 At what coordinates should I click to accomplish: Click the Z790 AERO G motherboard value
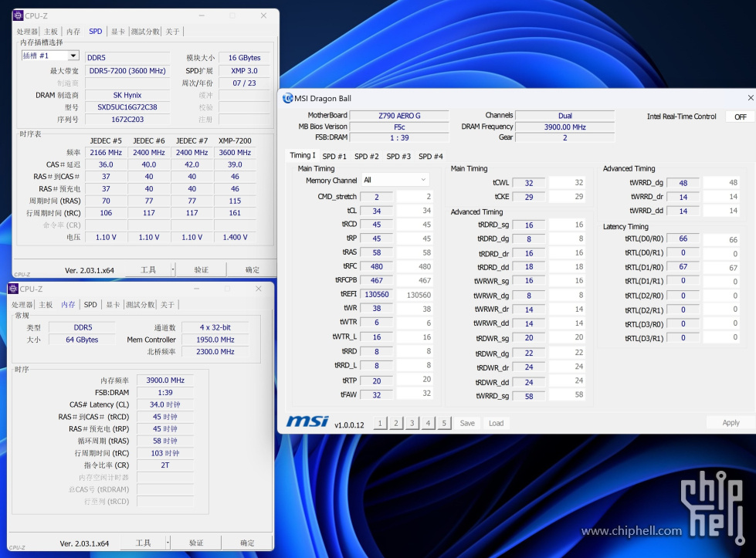(x=399, y=116)
